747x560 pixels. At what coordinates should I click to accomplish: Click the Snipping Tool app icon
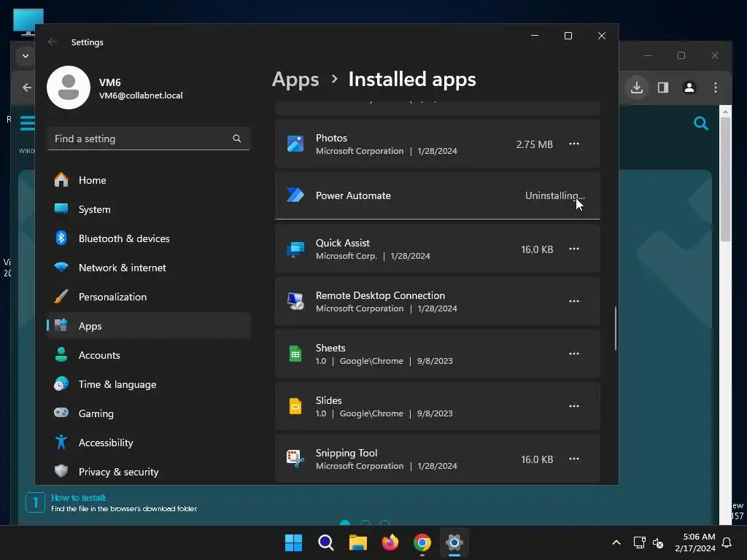tap(295, 459)
